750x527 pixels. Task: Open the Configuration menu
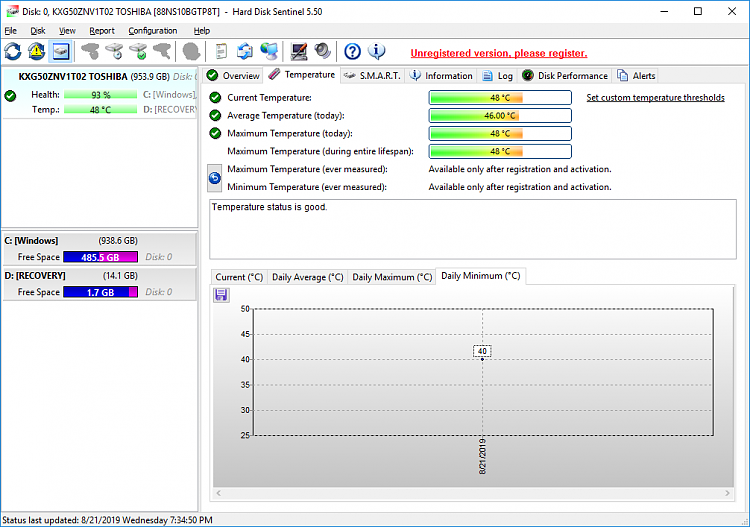153,31
